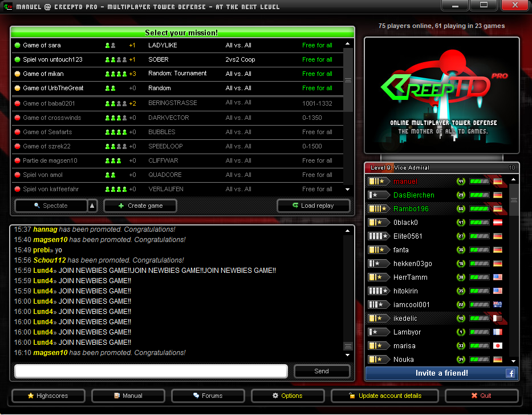532x415 pixels.
Task: Click player name ikedelic
Action: coord(405,318)
